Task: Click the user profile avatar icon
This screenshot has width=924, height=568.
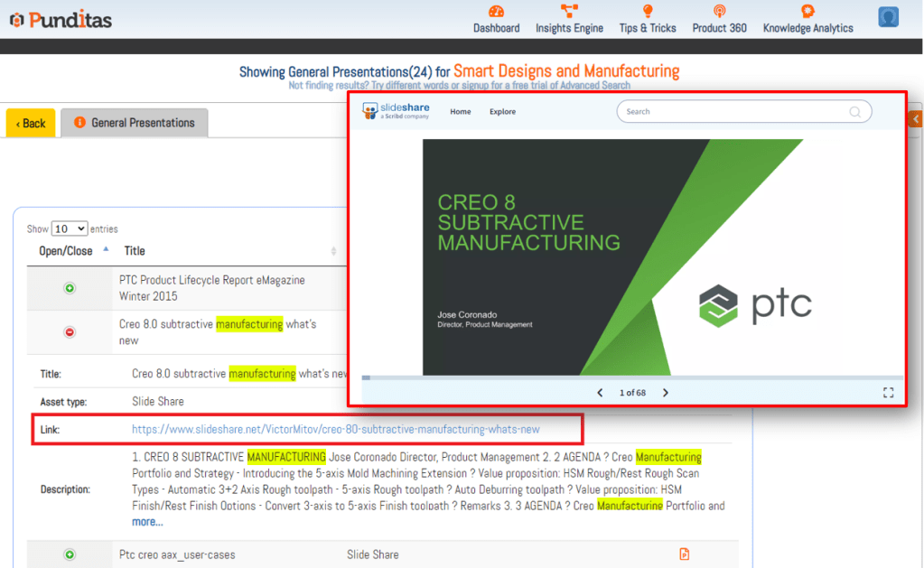Action: tap(888, 17)
